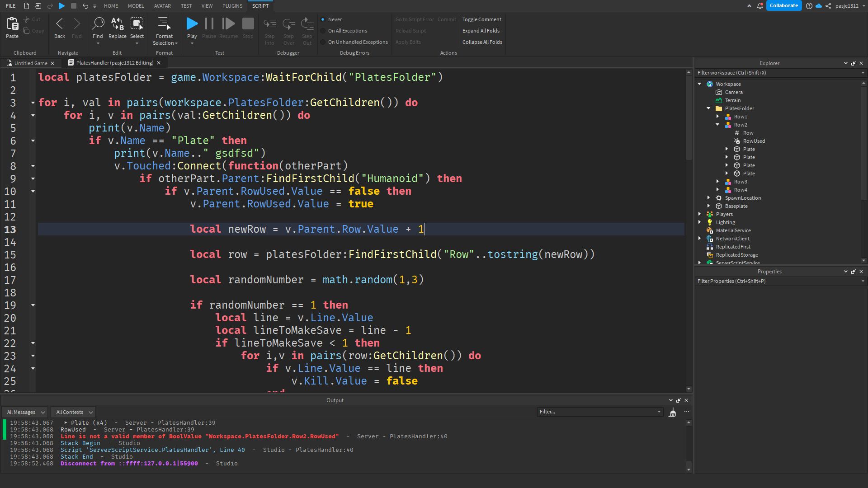The width and height of the screenshot is (868, 488).
Task: Open the Replace tool
Action: pyautogui.click(x=117, y=23)
